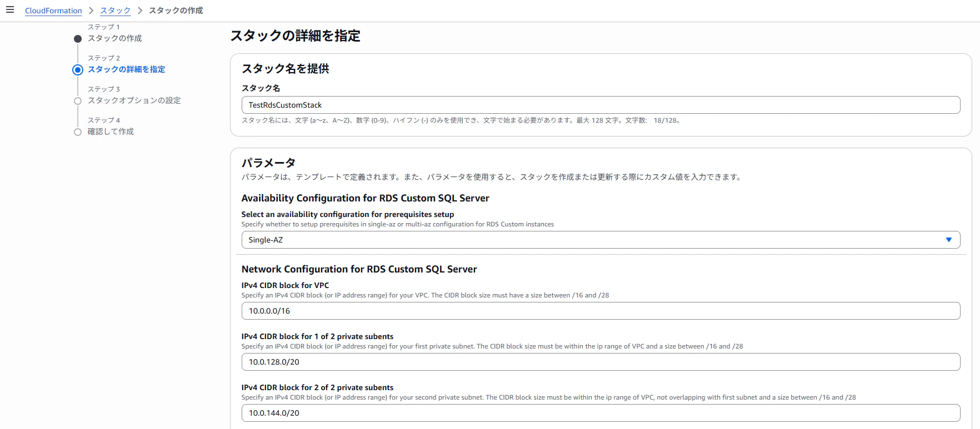Viewport: 980px width, 429px height.
Task: Open the スタック breadcrumb link
Action: click(115, 11)
